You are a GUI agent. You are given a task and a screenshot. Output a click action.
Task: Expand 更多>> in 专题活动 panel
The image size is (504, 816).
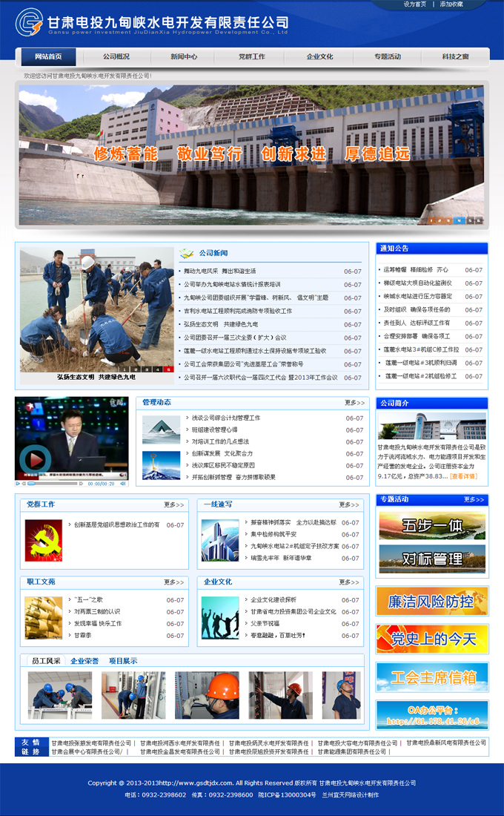point(474,499)
